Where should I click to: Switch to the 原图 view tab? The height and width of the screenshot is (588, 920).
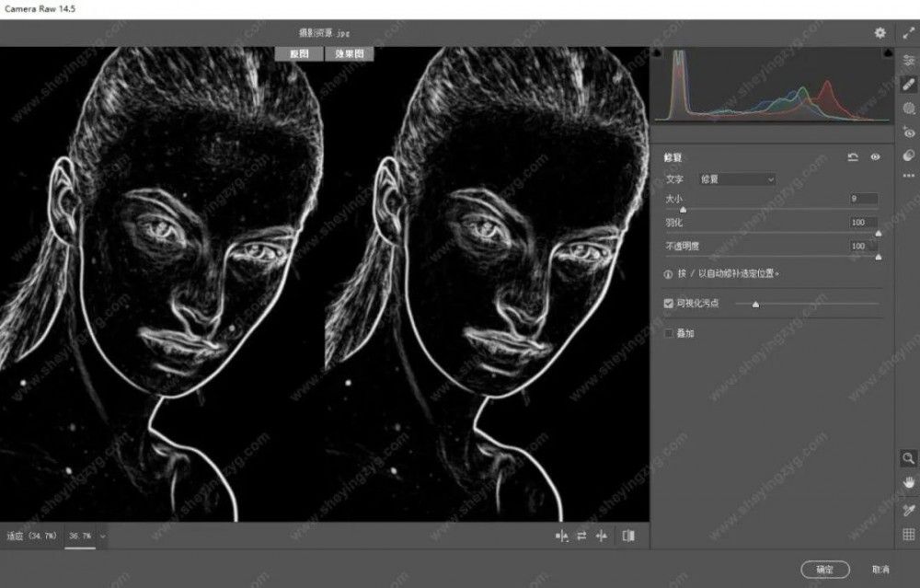pyautogui.click(x=298, y=54)
